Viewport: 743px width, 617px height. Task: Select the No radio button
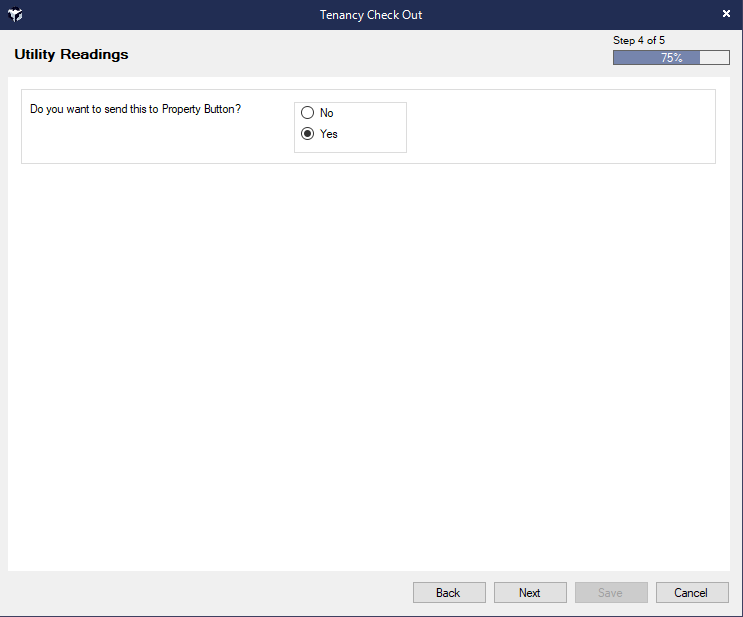308,113
